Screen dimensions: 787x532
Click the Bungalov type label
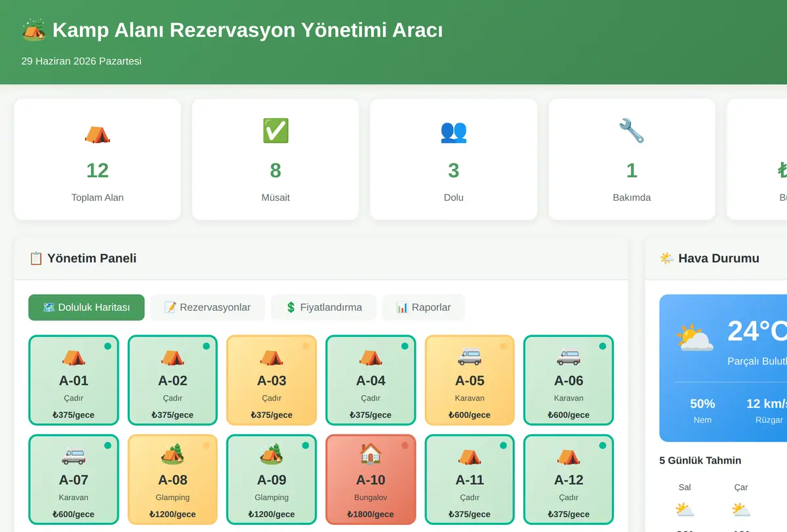[x=371, y=497]
